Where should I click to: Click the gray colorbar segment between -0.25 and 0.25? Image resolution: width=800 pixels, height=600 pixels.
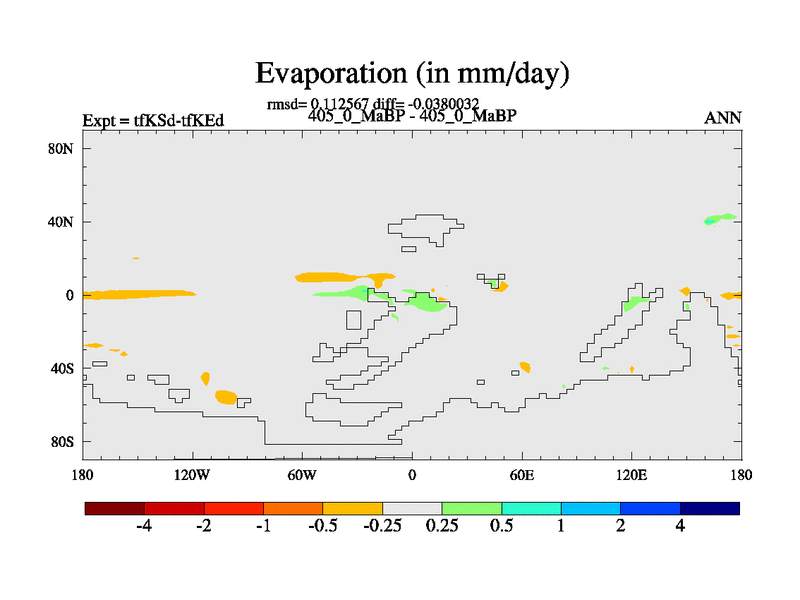(x=412, y=508)
